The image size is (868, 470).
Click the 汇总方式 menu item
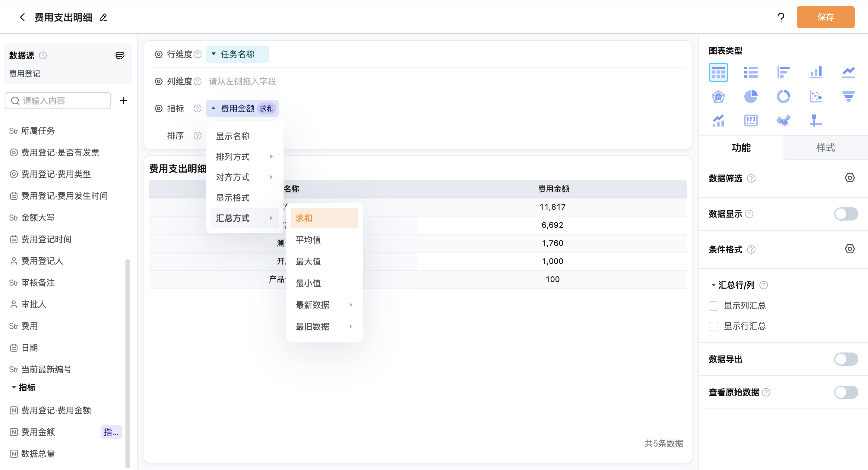pos(245,218)
